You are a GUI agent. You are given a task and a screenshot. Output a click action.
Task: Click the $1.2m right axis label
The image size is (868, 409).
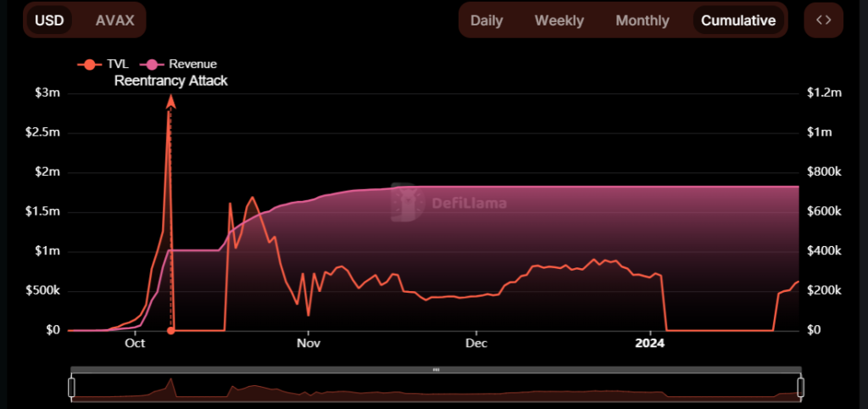(x=824, y=93)
